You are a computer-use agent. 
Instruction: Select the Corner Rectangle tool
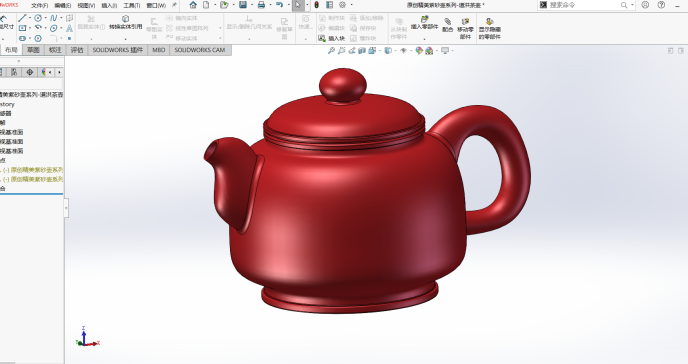click(x=22, y=28)
